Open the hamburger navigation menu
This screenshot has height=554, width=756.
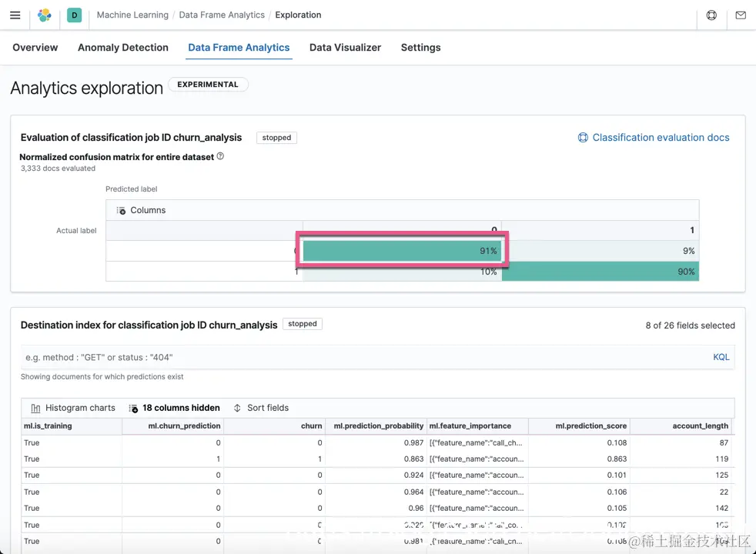15,15
